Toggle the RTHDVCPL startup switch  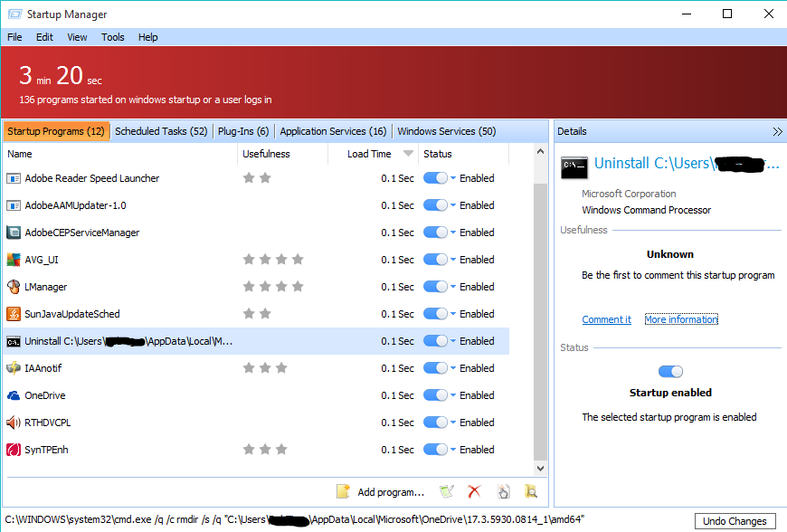click(435, 423)
